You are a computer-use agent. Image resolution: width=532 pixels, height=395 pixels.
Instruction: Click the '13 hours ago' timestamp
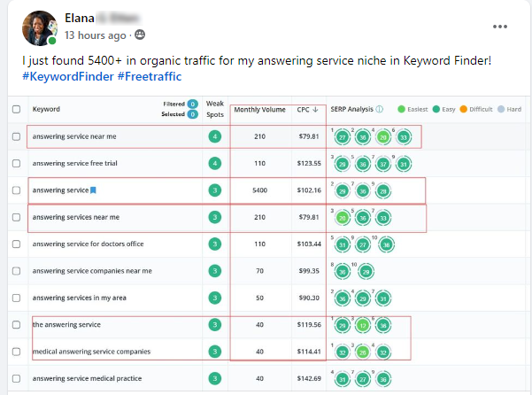(96, 35)
